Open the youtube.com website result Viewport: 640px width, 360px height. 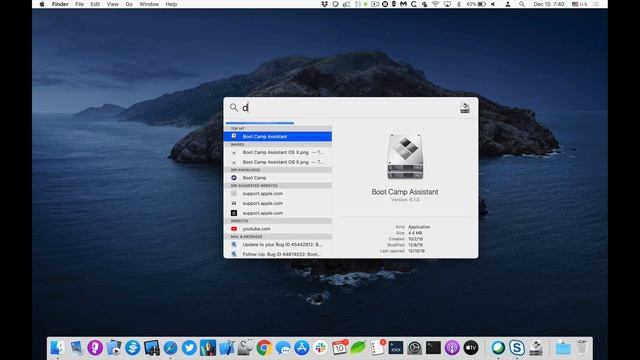278,229
